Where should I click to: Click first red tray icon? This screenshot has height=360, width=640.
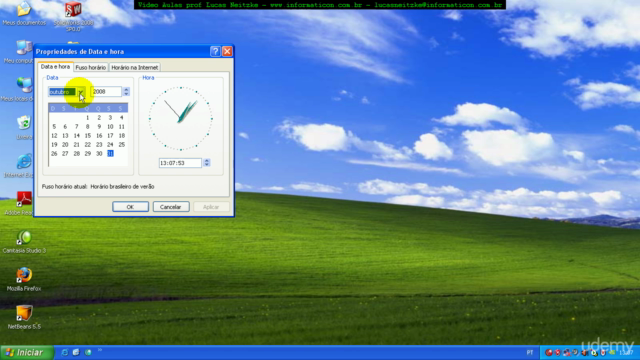click(x=549, y=353)
